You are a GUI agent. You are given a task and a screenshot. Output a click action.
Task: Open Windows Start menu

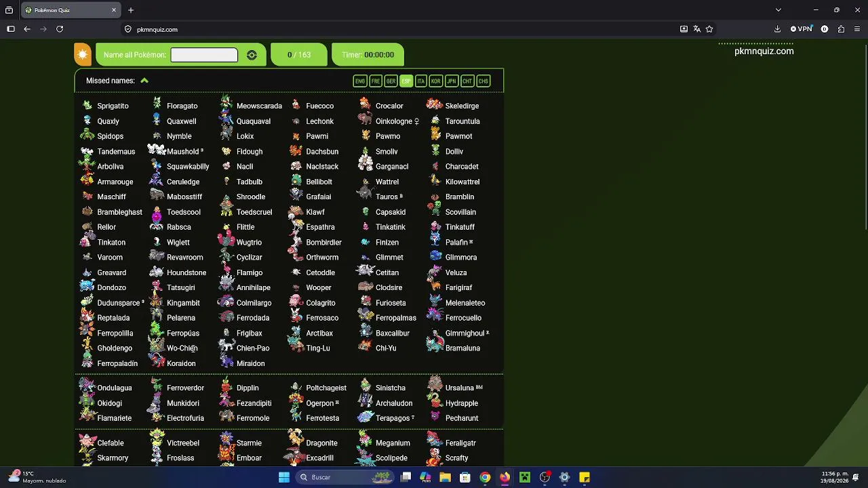(284, 477)
